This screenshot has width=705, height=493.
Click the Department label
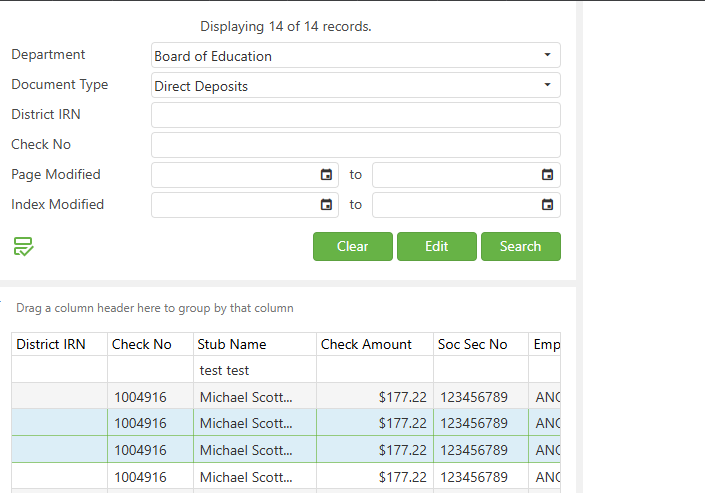(48, 54)
